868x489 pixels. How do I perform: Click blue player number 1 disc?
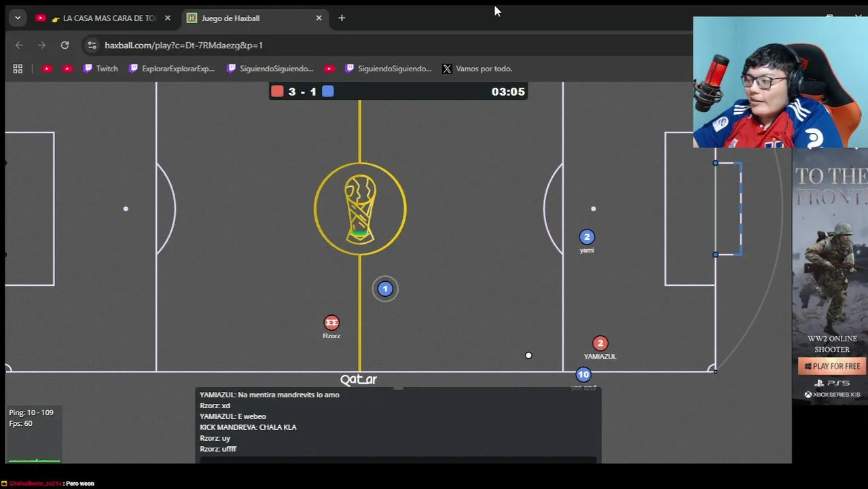[x=385, y=289]
